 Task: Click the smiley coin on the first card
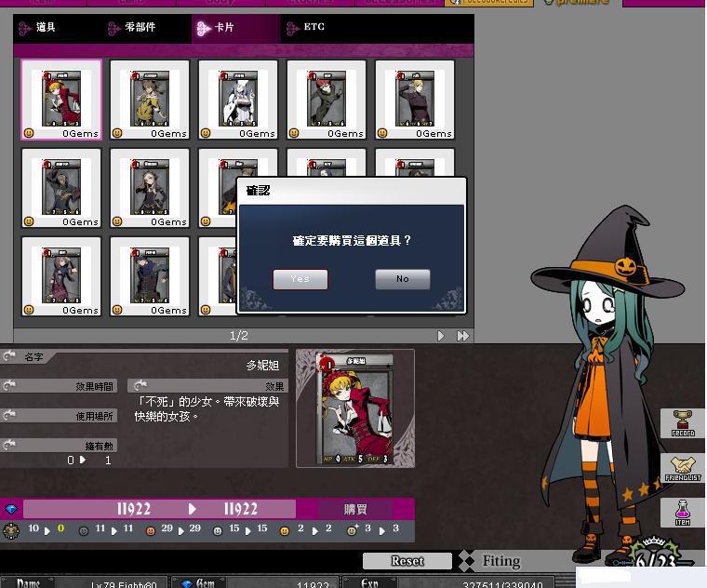(x=29, y=133)
